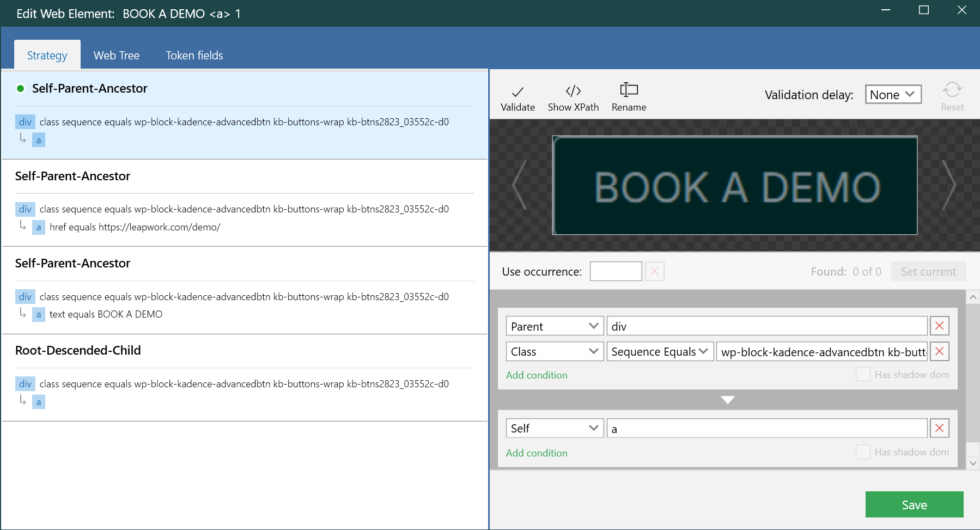Click Add condition under the Self row

click(537, 453)
